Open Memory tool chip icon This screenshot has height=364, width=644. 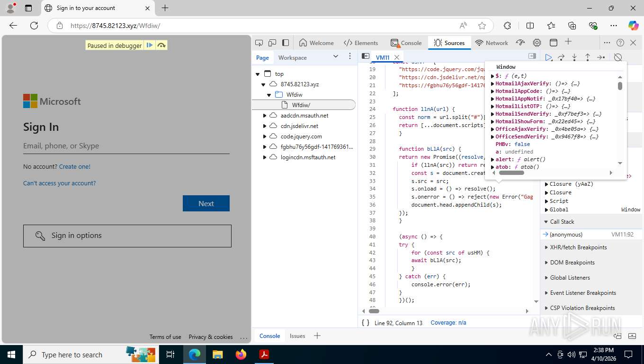[537, 43]
